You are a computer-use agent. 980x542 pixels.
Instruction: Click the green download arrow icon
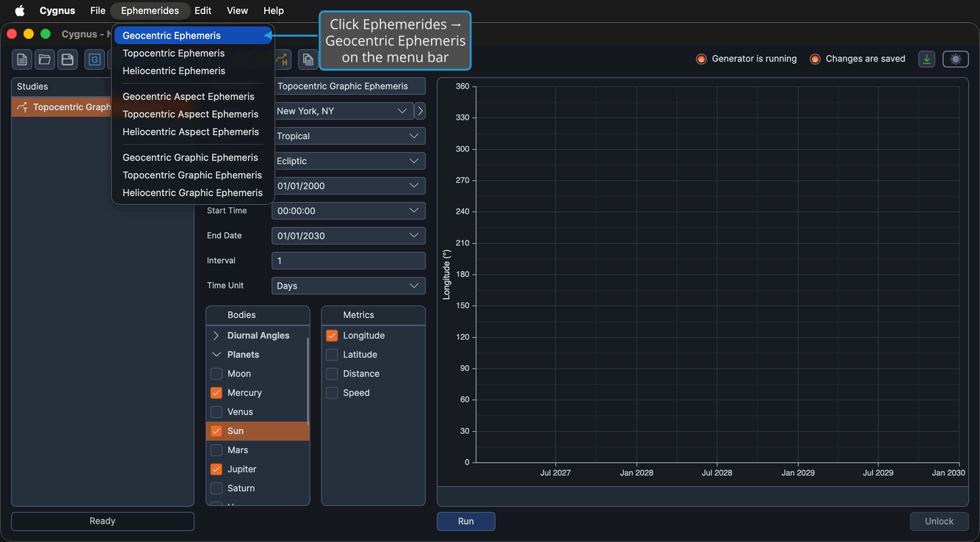[x=926, y=59]
